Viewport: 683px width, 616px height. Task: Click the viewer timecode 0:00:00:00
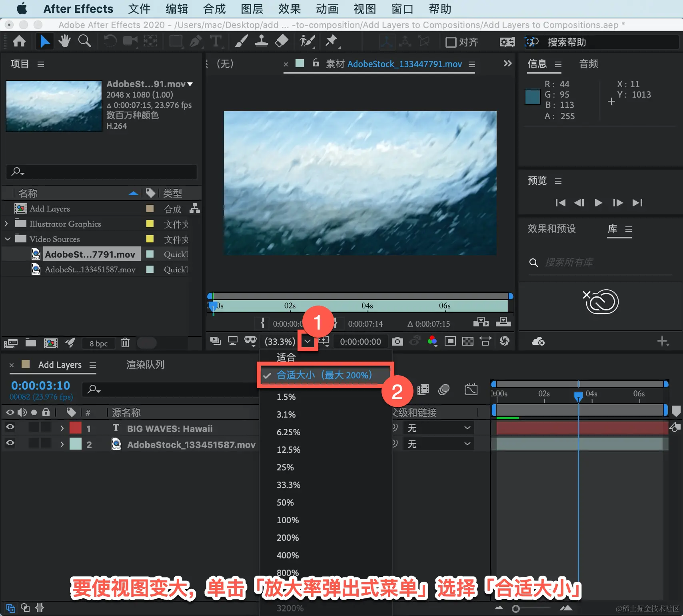pos(360,342)
